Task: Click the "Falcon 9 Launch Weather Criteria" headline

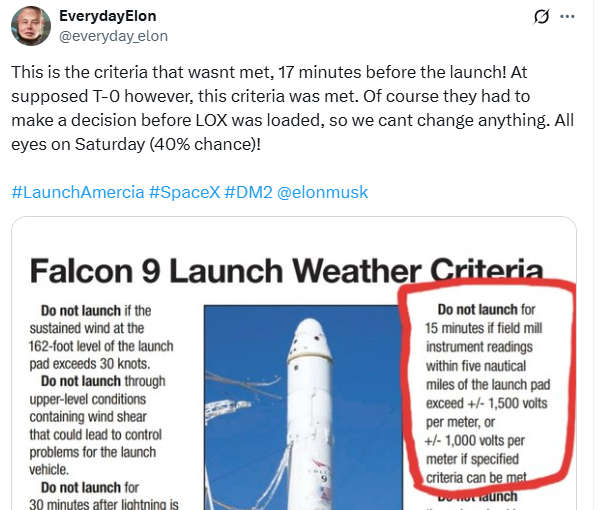Action: tap(286, 270)
